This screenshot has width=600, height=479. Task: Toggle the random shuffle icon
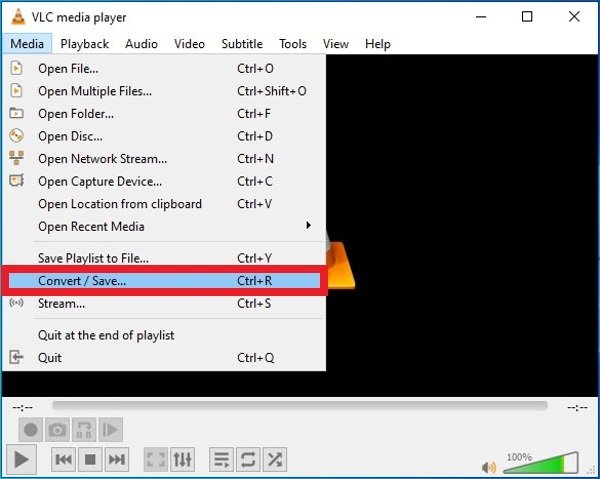coord(275,459)
